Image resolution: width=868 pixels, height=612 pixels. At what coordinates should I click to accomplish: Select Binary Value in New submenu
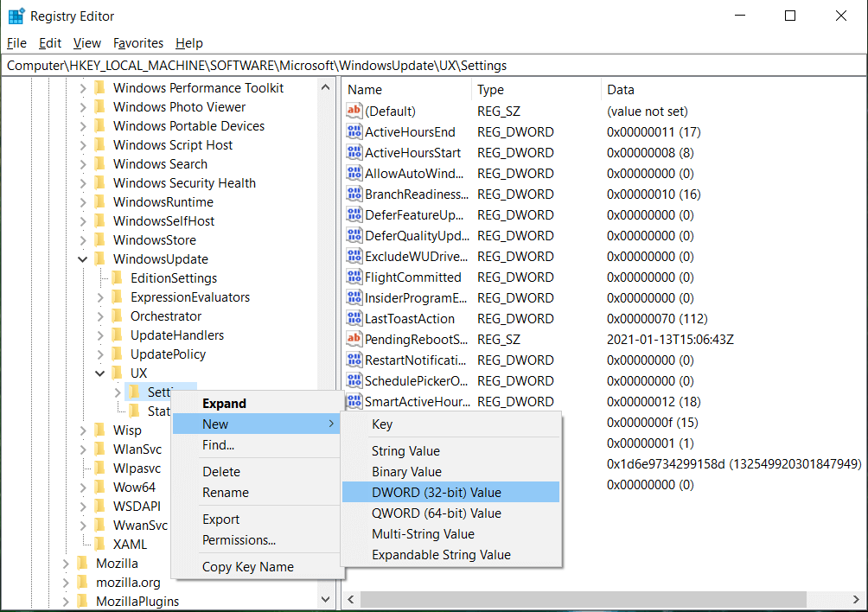point(450,471)
